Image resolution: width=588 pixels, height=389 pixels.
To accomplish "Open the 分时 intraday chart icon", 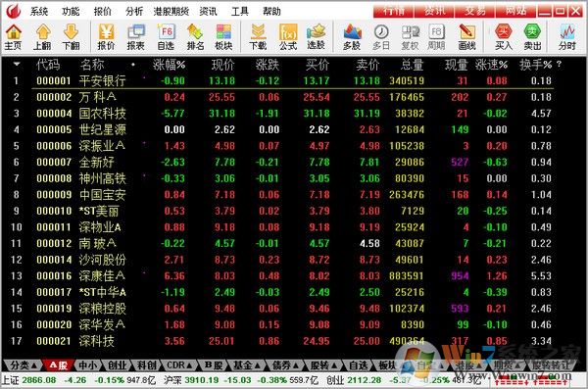I will (567, 37).
